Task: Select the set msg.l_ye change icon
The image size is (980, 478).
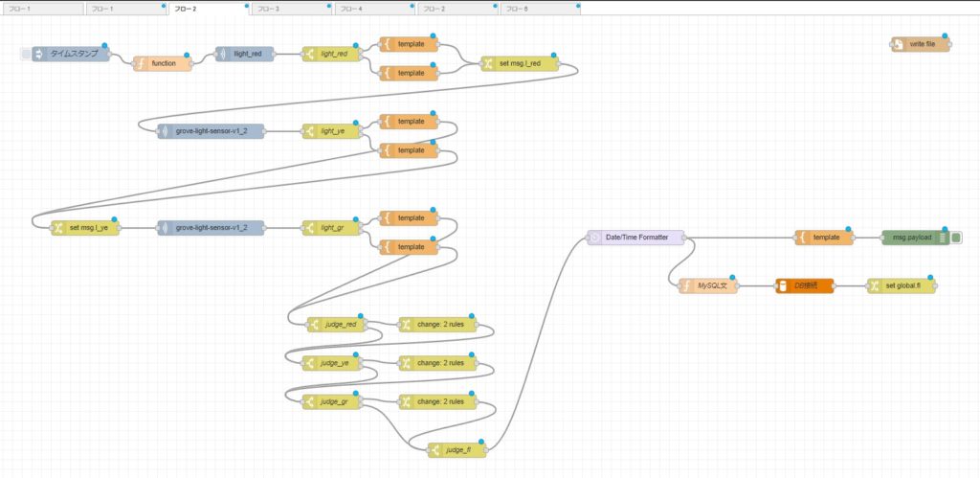Action: pos(59,228)
